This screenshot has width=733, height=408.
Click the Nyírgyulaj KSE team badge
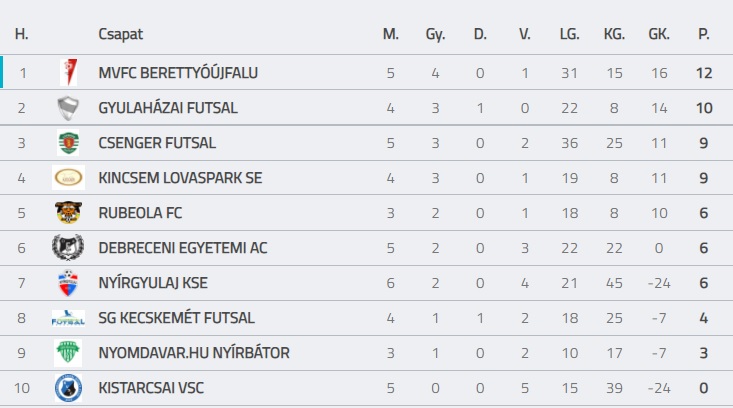pyautogui.click(x=68, y=283)
